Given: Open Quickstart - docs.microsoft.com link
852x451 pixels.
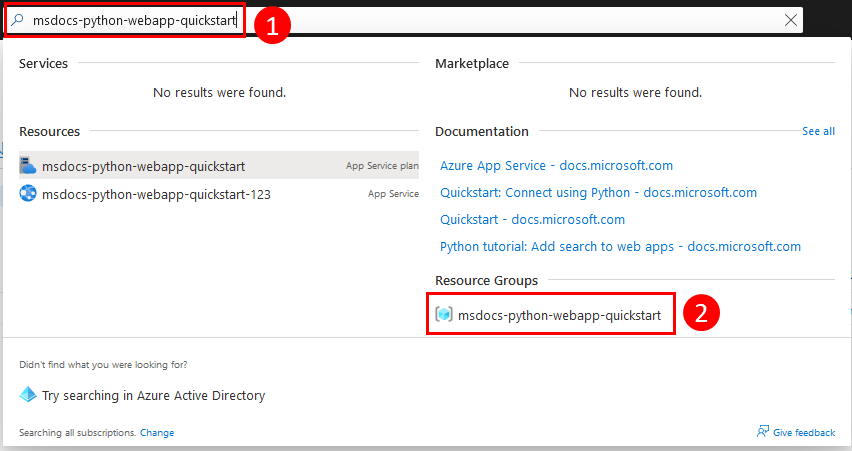Looking at the screenshot, I should tap(532, 220).
